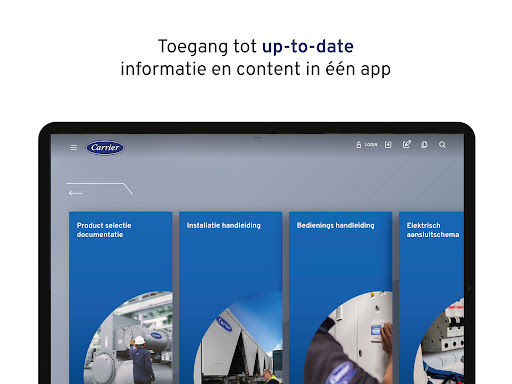Open Bedienings handleiding card
The image size is (512, 384).
coord(341,298)
